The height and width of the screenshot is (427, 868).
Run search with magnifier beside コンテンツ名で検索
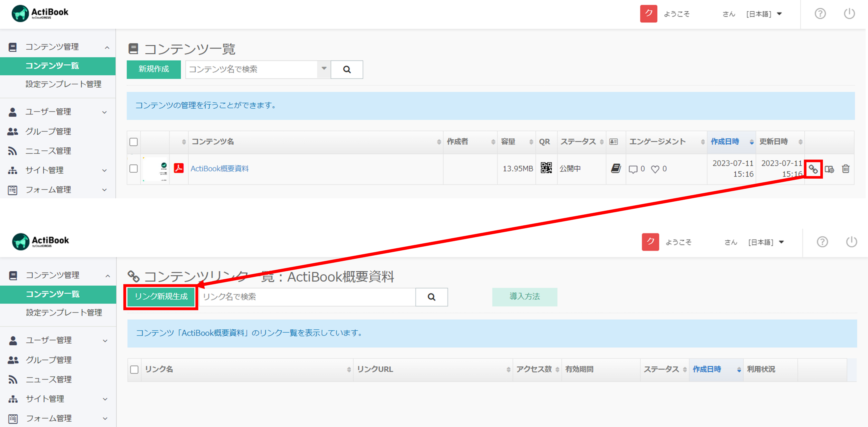347,70
